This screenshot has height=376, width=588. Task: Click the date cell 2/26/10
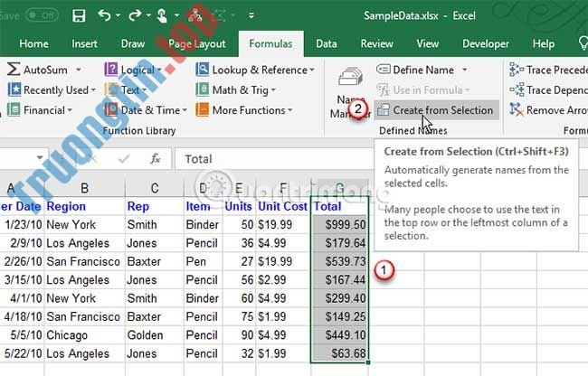pyautogui.click(x=23, y=261)
